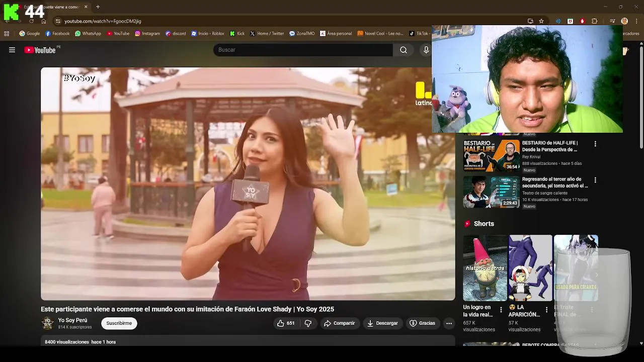Click the Suscribirme button
The height and width of the screenshot is (362, 644).
coord(119,323)
